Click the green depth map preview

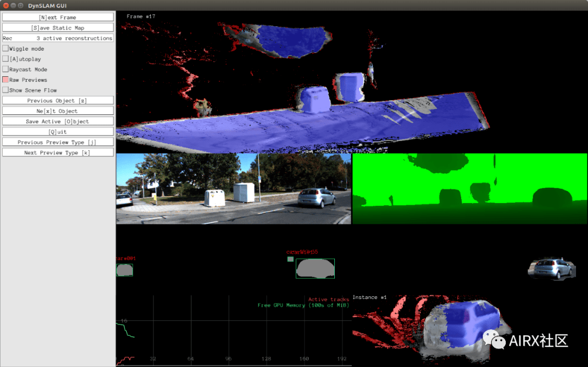(x=470, y=188)
